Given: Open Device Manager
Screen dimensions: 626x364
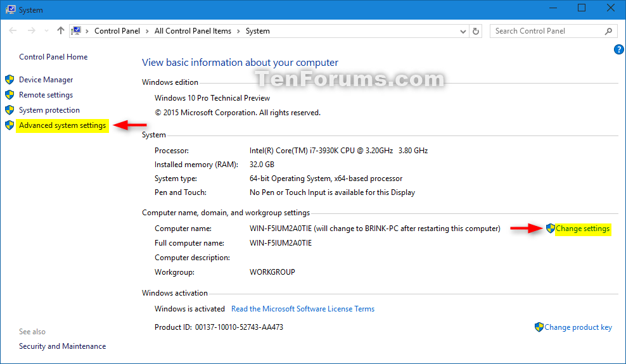Looking at the screenshot, I should (46, 80).
